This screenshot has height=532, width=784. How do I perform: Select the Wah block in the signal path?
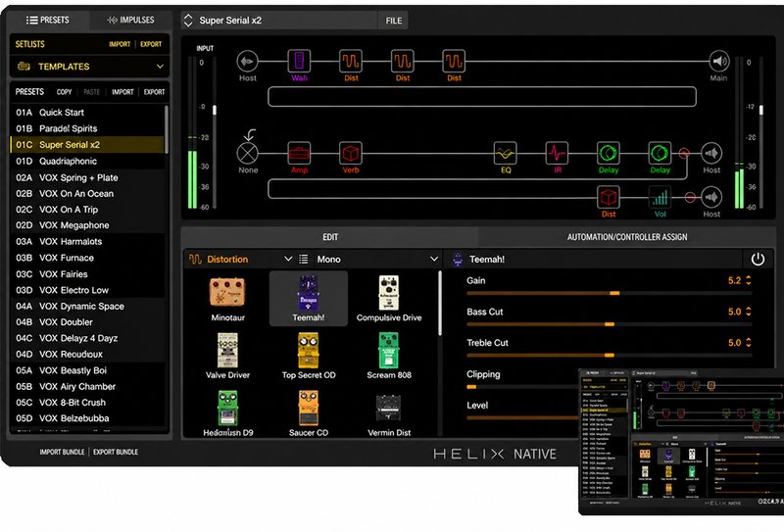(x=299, y=62)
